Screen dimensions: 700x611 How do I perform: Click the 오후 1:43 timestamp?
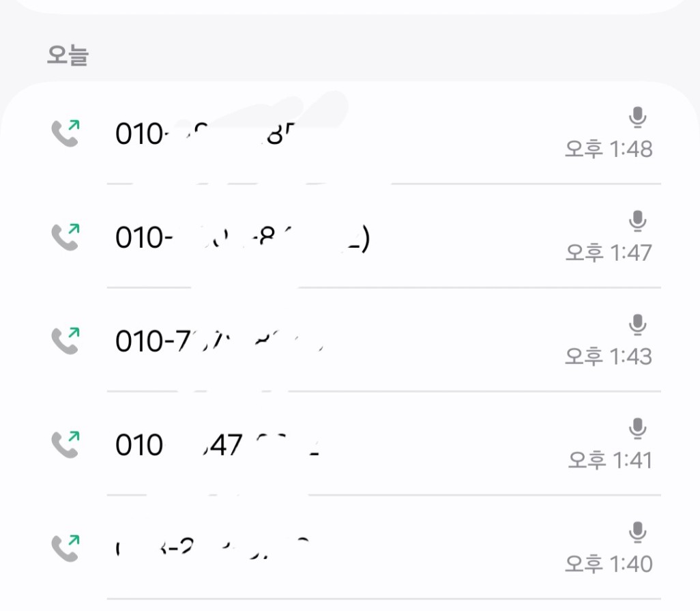click(x=609, y=356)
